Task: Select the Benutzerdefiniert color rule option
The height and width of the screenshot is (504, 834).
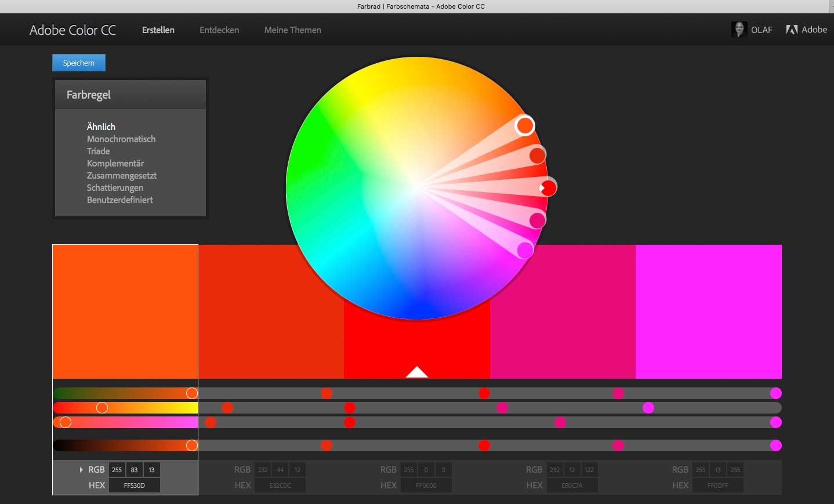Action: (120, 200)
